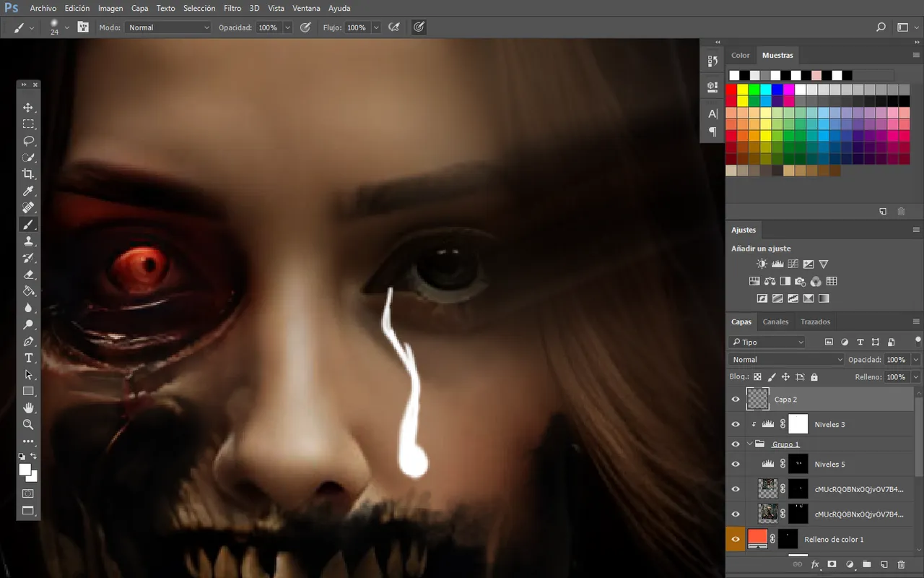Open the Relleno dropdown arrow
The width and height of the screenshot is (924, 578).
click(916, 377)
